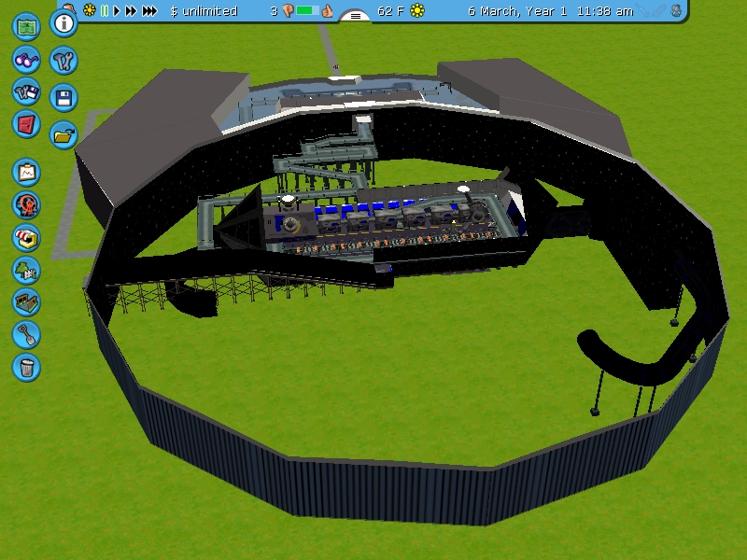Click the '62 F' temperature readout
Viewport: 747px width, 560px height.
(x=390, y=11)
